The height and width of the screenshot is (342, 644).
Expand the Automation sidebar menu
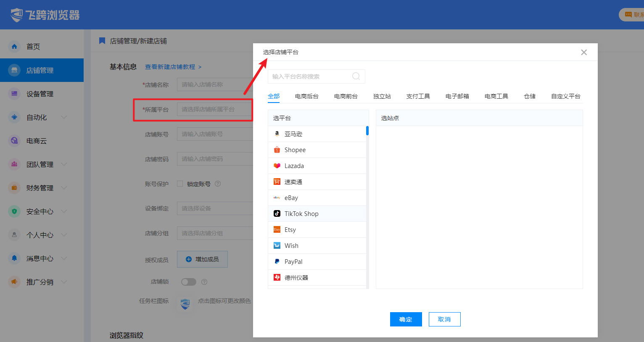[64, 117]
